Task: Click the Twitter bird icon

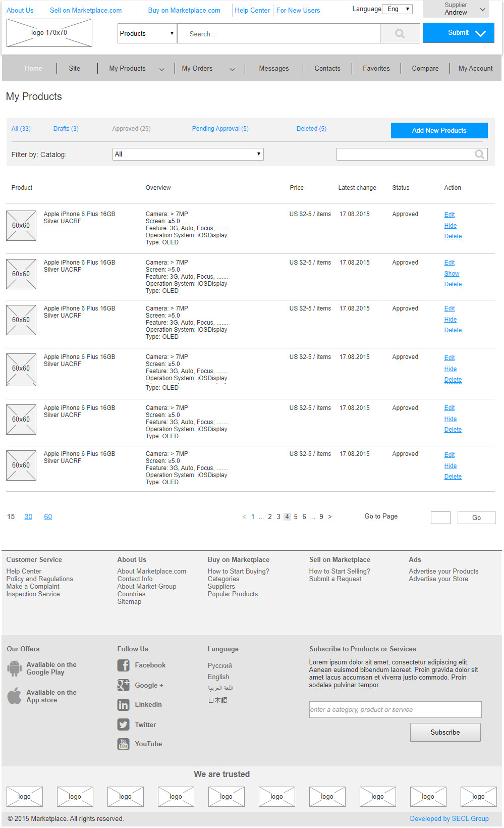Action: pyautogui.click(x=123, y=724)
